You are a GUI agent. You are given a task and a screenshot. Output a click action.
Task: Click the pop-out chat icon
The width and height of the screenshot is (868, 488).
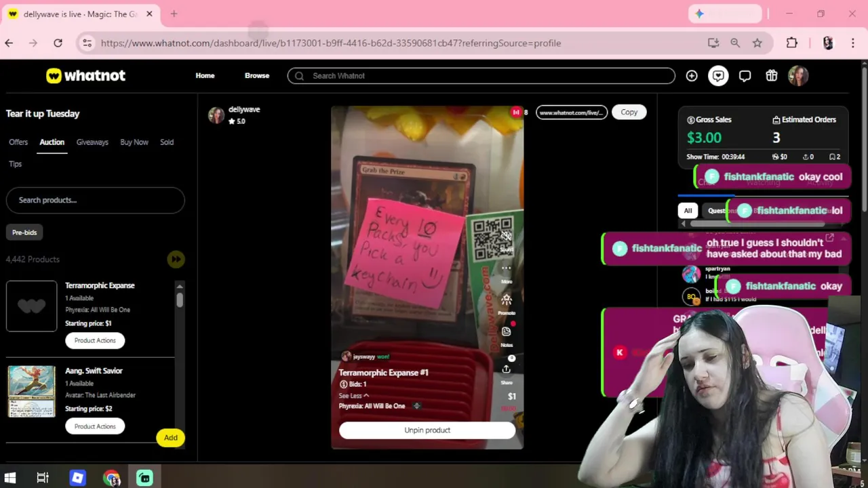[x=829, y=238]
